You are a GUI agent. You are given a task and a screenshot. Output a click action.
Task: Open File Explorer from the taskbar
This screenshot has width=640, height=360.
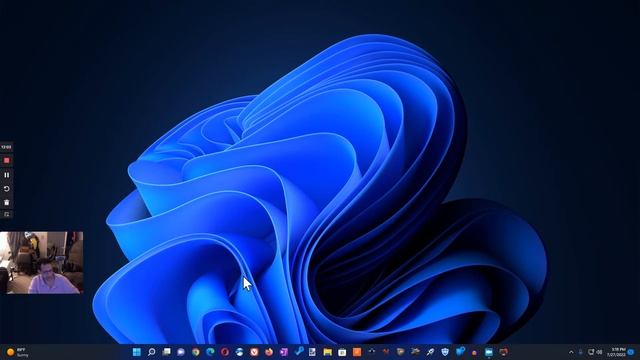pyautogui.click(x=327, y=352)
